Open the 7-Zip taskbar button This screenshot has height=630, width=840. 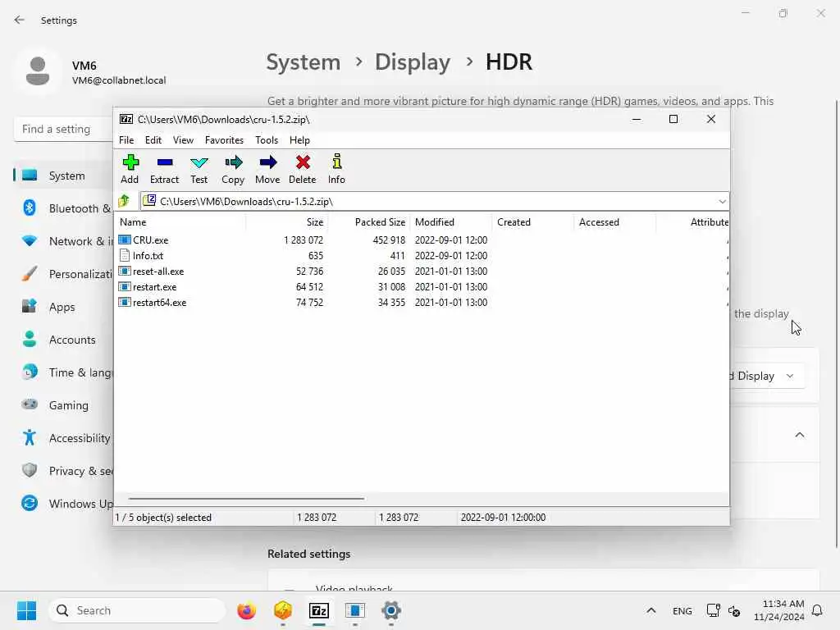click(x=319, y=610)
